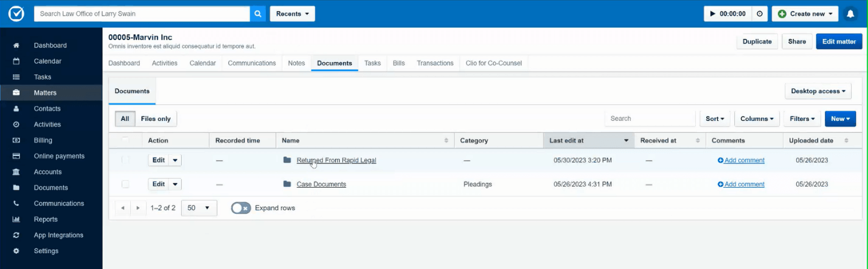The width and height of the screenshot is (868, 269).
Task: Toggle the Expand rows switch
Action: pyautogui.click(x=241, y=208)
